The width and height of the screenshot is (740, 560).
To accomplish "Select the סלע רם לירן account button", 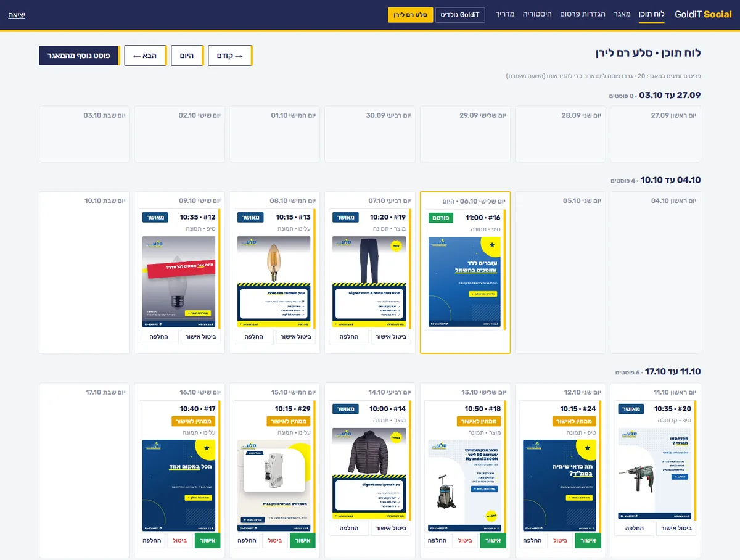I will (411, 15).
